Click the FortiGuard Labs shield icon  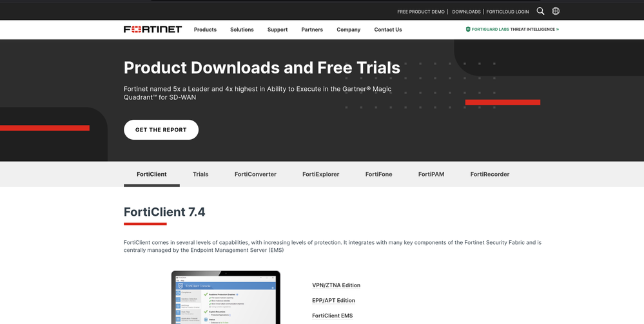coord(468,30)
